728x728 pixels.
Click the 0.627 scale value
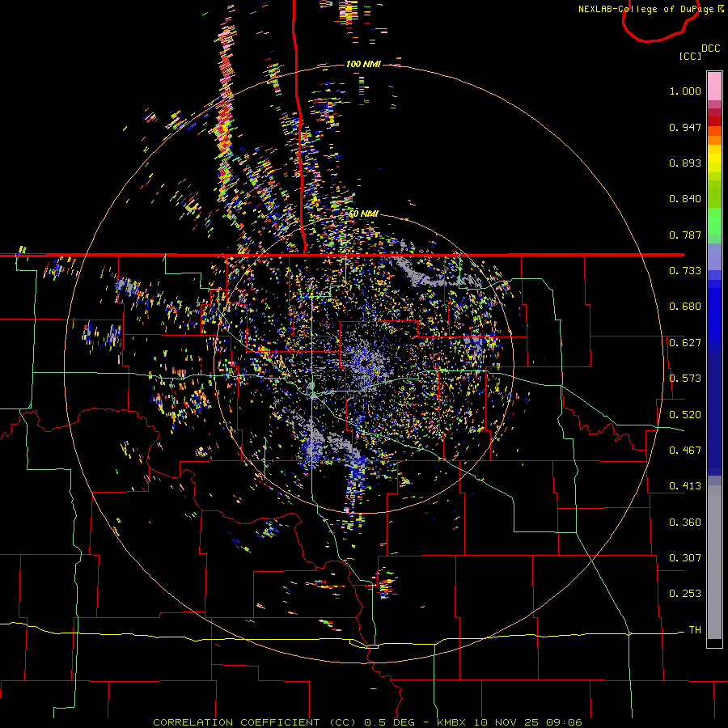click(685, 343)
